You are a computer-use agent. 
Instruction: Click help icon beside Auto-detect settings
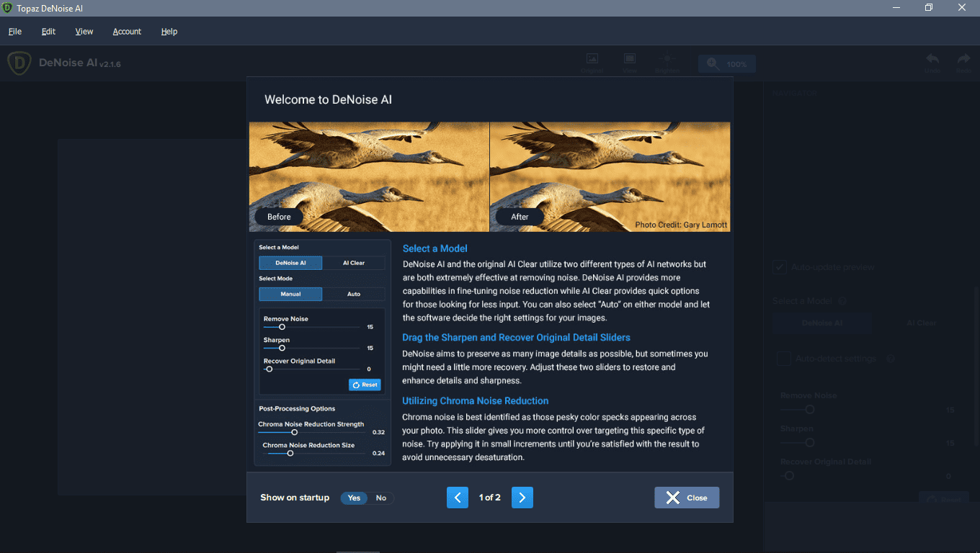pyautogui.click(x=891, y=359)
